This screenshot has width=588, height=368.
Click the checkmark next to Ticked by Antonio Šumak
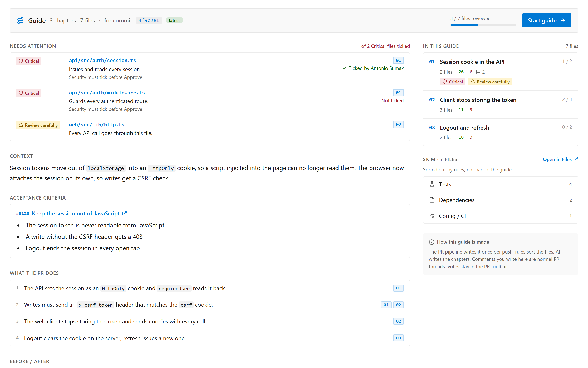pyautogui.click(x=344, y=68)
